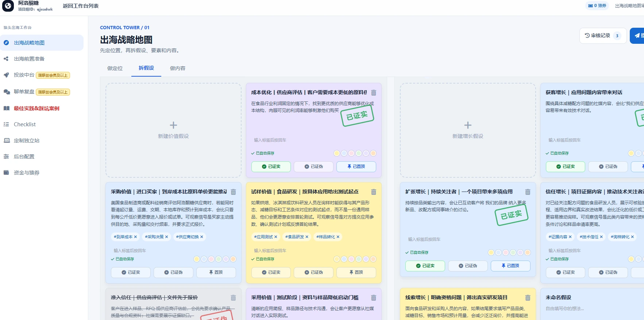Remove the #样品转化 tag
Screen dimensions: 644x320
(x=338, y=237)
